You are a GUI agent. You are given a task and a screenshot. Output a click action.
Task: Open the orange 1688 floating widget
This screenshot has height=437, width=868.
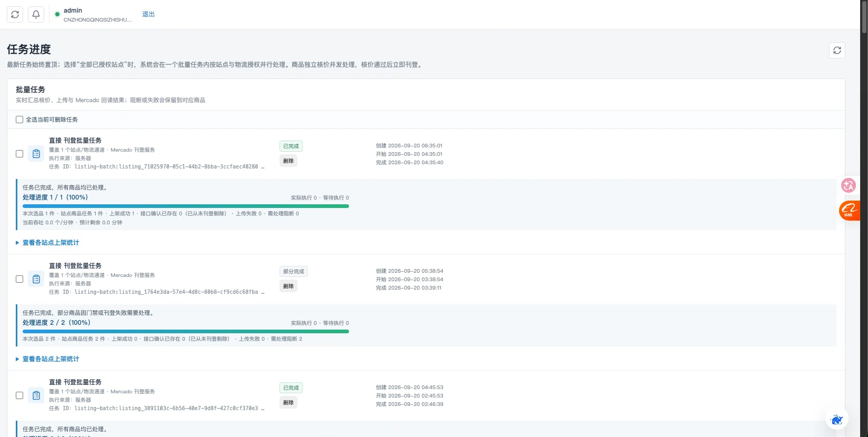[849, 211]
